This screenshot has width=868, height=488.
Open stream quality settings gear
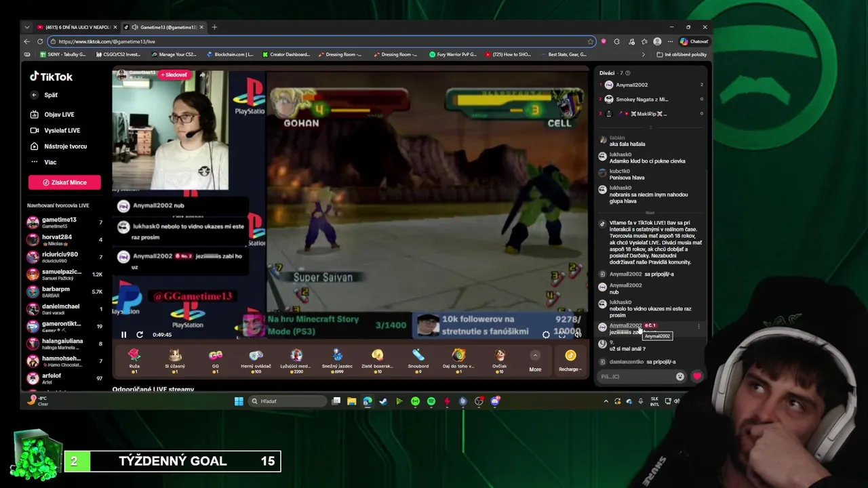coord(546,335)
